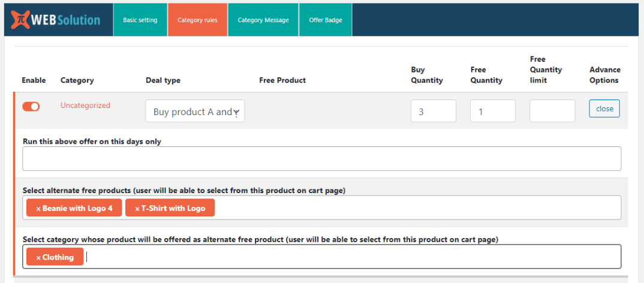Open the Deal type dropdown
The height and width of the screenshot is (283, 644).
[x=195, y=112]
